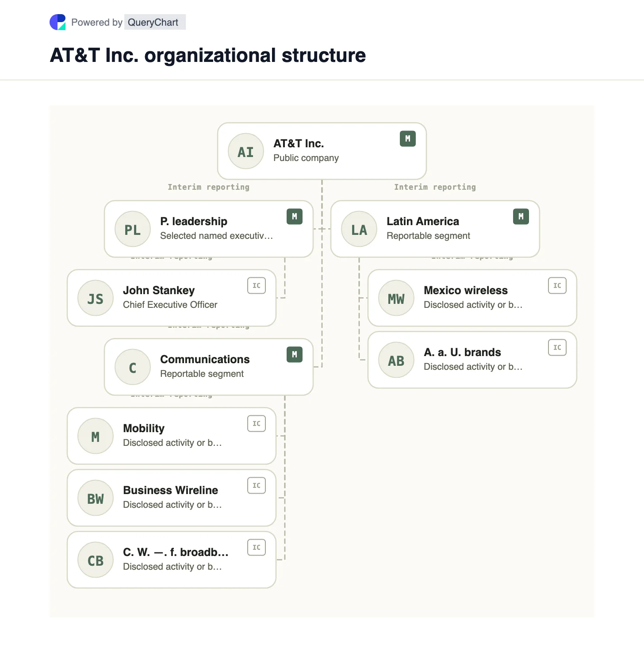The height and width of the screenshot is (667, 644).
Task: Click Interim reporting label above P. leadership
Action: [208, 187]
